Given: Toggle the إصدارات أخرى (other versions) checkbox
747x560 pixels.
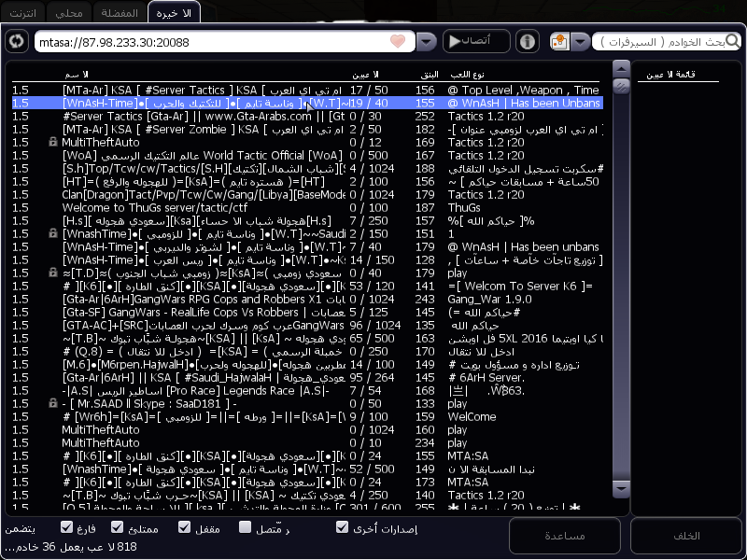Looking at the screenshot, I should point(343,527).
